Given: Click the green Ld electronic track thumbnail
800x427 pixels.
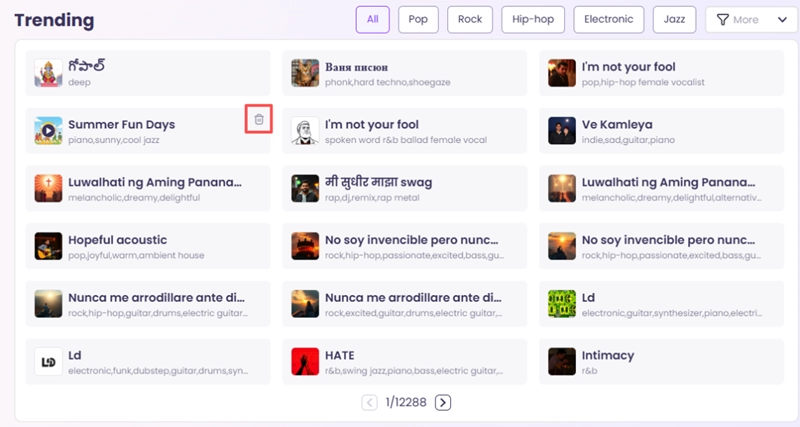Looking at the screenshot, I should (562, 303).
